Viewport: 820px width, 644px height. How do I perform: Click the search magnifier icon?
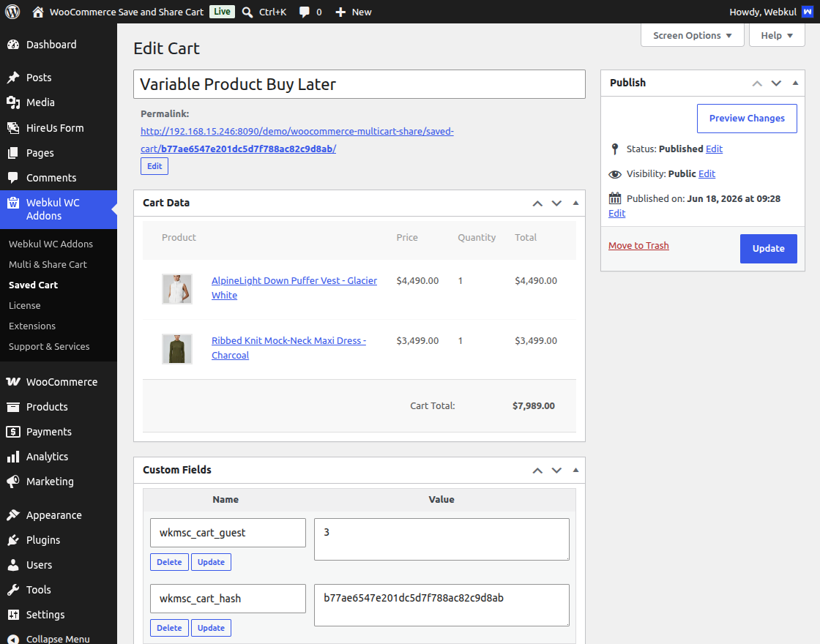[247, 12]
